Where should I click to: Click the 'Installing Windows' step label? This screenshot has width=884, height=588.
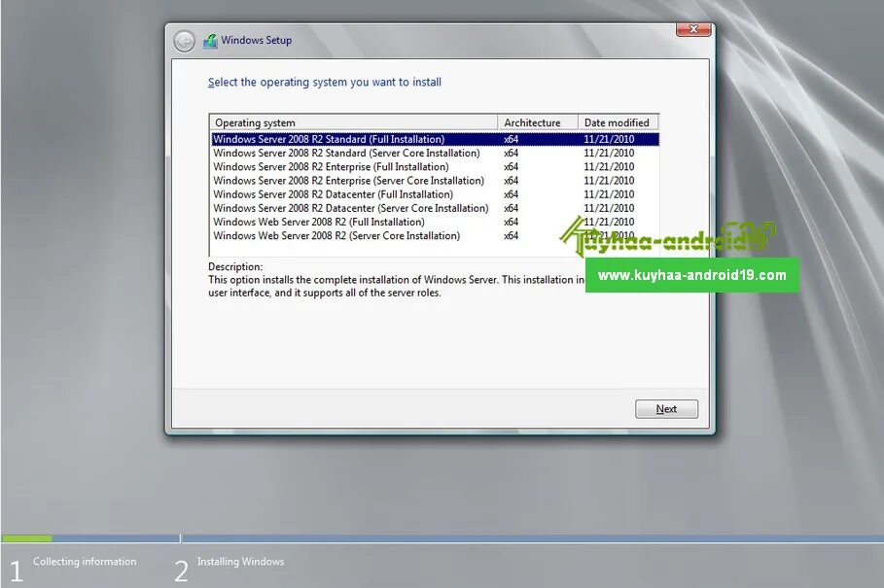coord(241,562)
